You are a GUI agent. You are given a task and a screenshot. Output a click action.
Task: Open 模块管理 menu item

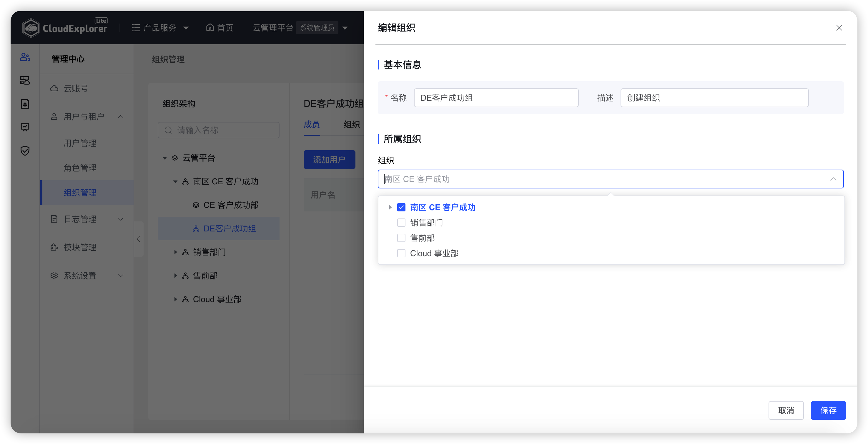(87, 247)
